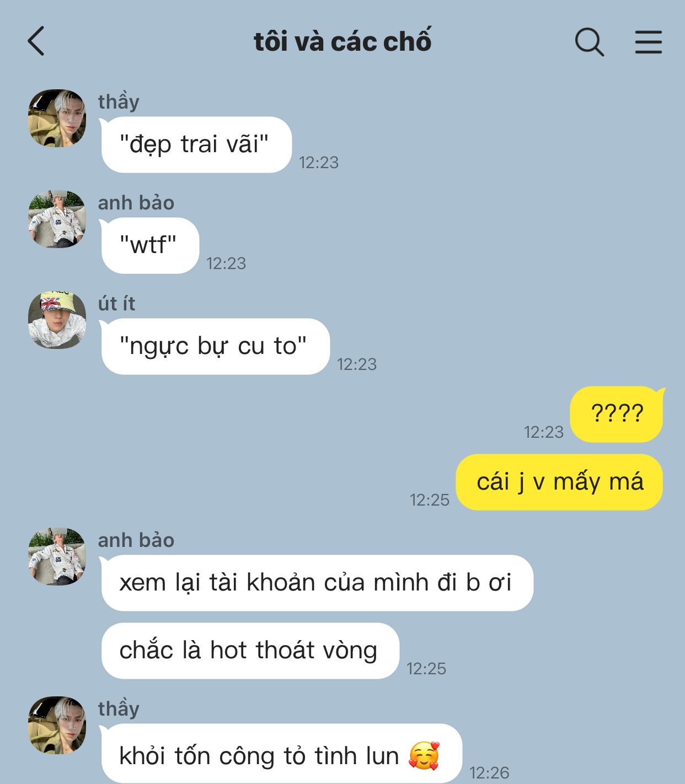Tap the yellow "????" message bubble

click(x=617, y=414)
